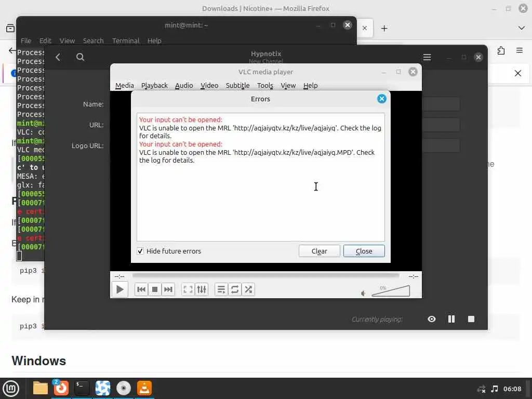Viewport: 532px width, 399px height.
Task: Stop Hypnotix current playback
Action: [x=471, y=319]
